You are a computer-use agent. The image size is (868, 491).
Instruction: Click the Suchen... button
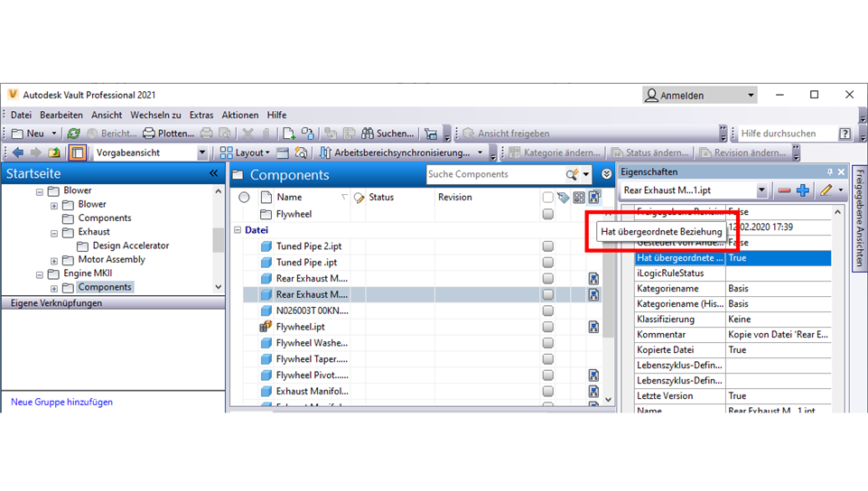coord(387,134)
